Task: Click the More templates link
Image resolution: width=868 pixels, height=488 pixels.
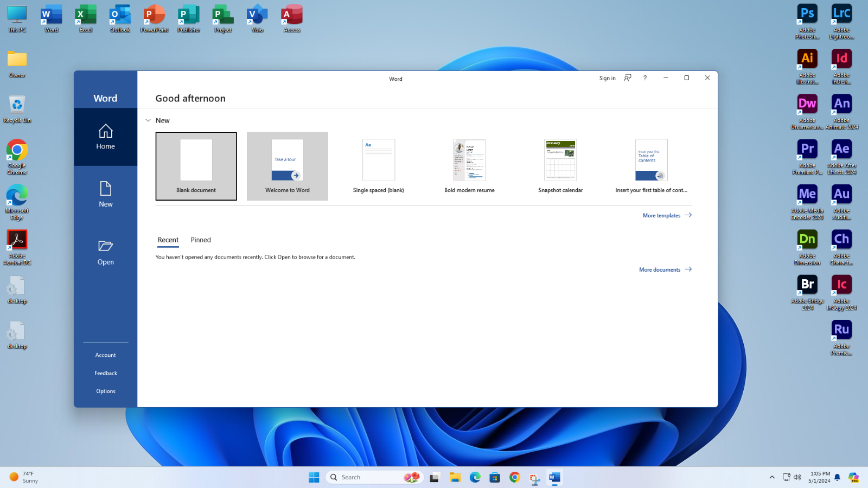Action: (667, 215)
